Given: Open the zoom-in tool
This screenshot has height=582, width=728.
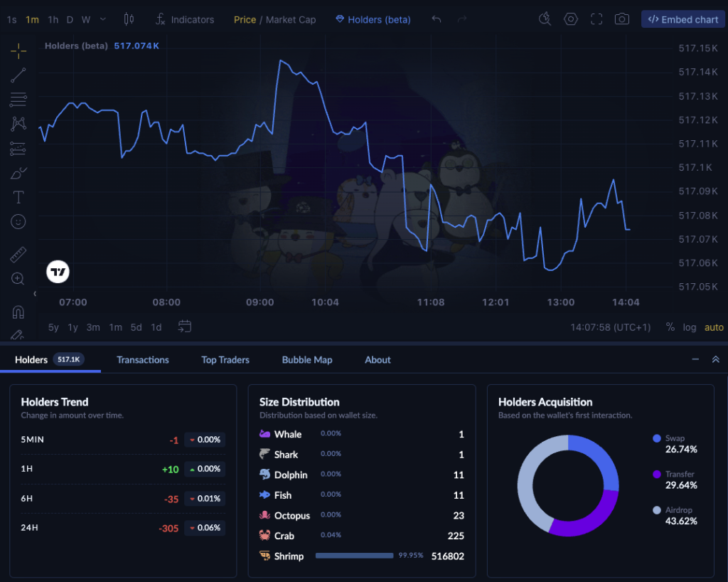Looking at the screenshot, I should point(18,278).
